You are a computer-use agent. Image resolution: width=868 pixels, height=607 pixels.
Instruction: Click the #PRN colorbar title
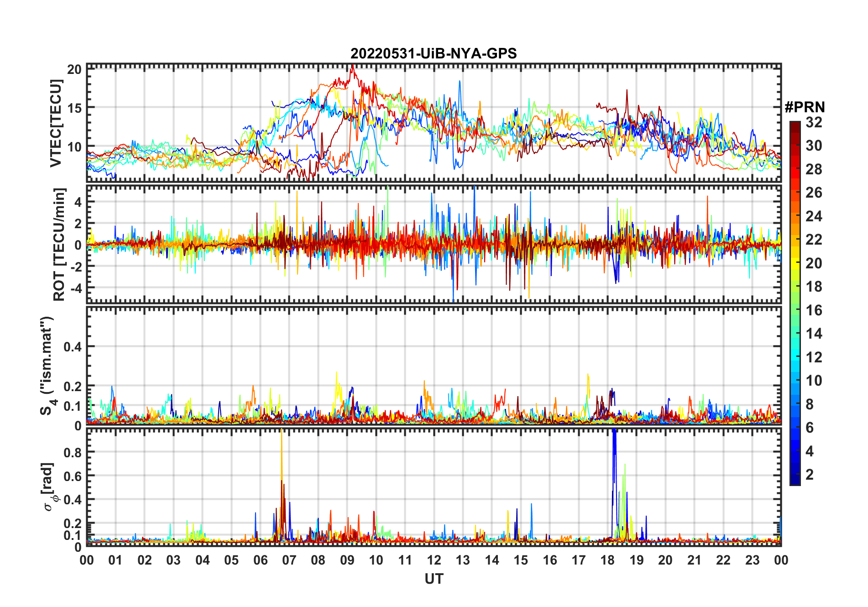(x=805, y=107)
